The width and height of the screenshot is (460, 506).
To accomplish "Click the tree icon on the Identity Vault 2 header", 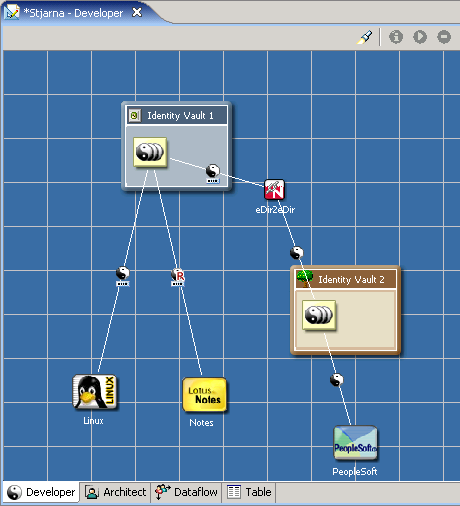I will pos(305,278).
